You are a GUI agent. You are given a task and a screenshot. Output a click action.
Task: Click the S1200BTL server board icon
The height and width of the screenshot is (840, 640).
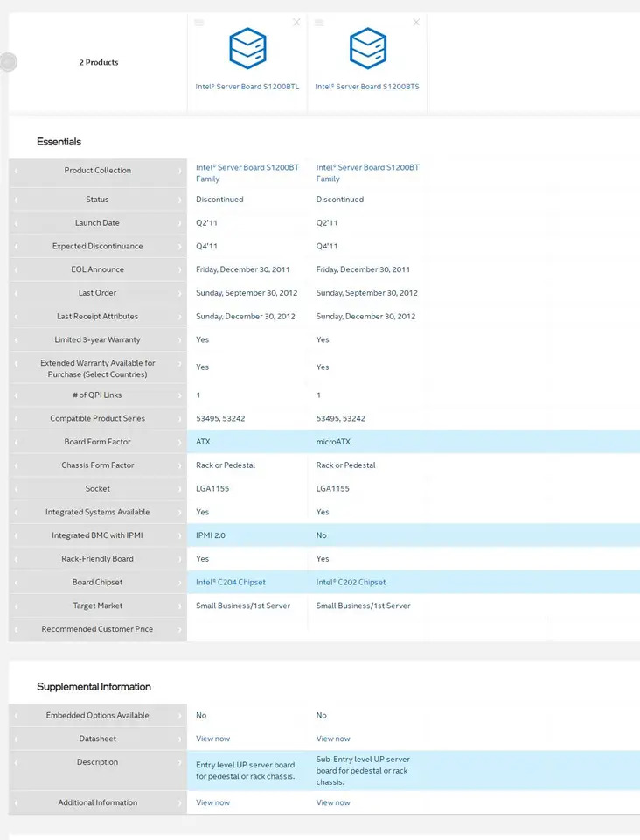point(247,48)
